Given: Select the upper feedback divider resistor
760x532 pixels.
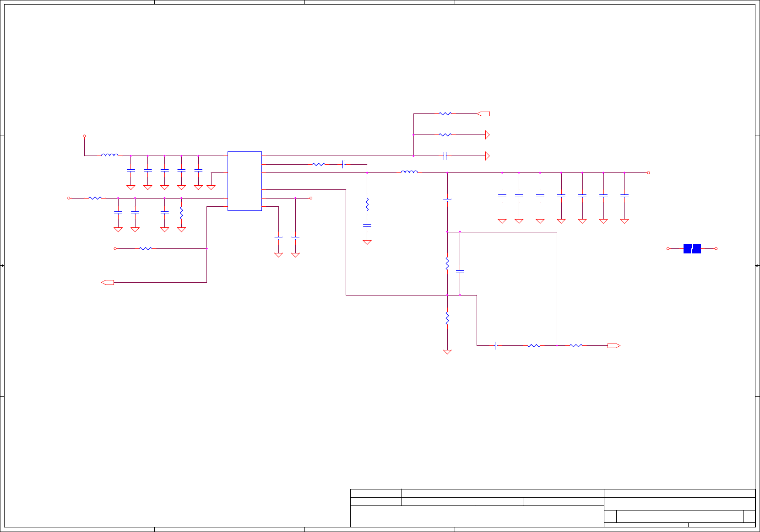Looking at the screenshot, I should pos(447,263).
